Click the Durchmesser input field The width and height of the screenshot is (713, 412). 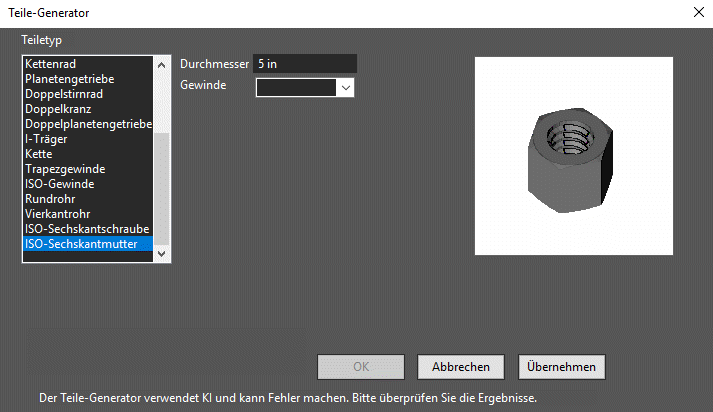click(x=305, y=64)
